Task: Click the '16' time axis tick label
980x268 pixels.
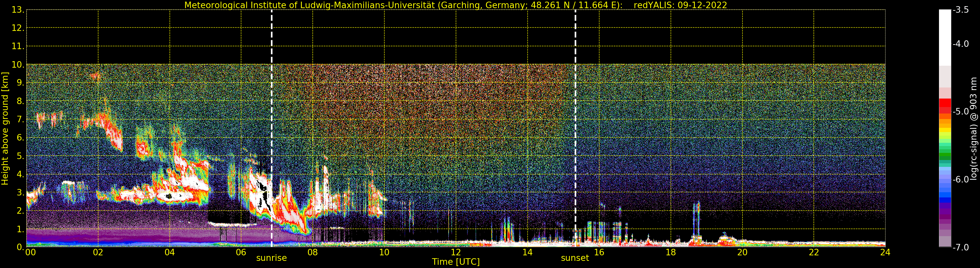Action: tap(599, 252)
